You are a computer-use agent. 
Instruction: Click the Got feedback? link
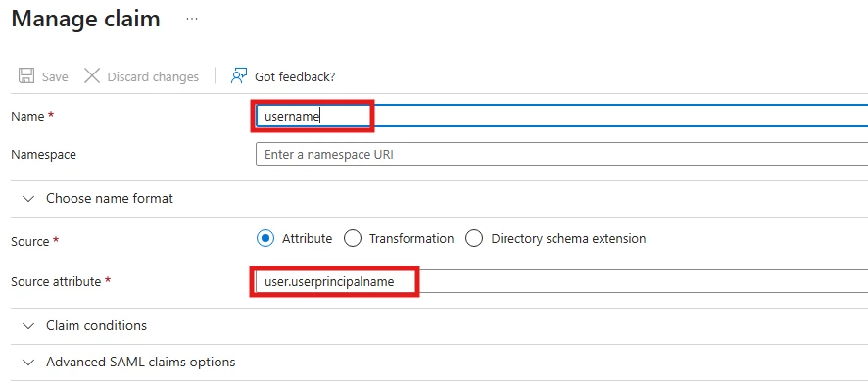295,76
